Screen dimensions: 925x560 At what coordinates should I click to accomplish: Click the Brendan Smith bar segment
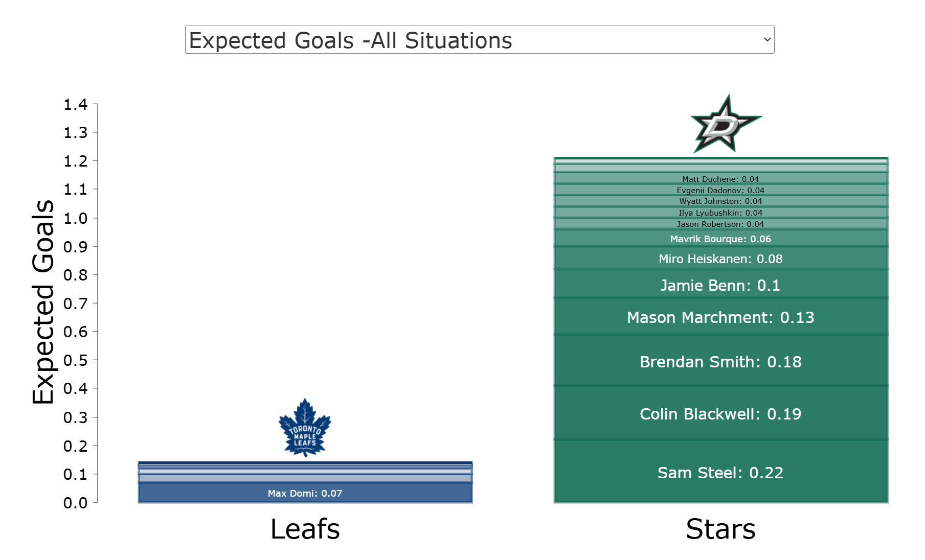tap(720, 361)
